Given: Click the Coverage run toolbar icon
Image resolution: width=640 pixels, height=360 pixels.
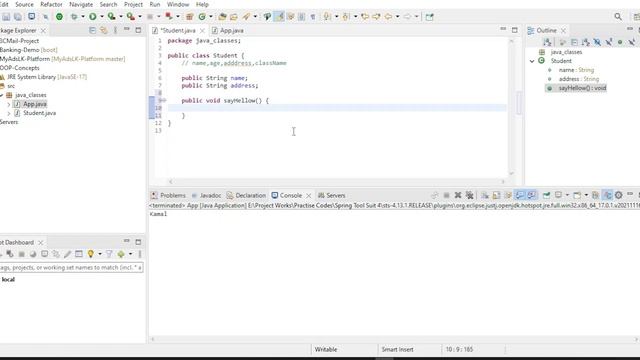Looking at the screenshot, I should pyautogui.click(x=111, y=17).
